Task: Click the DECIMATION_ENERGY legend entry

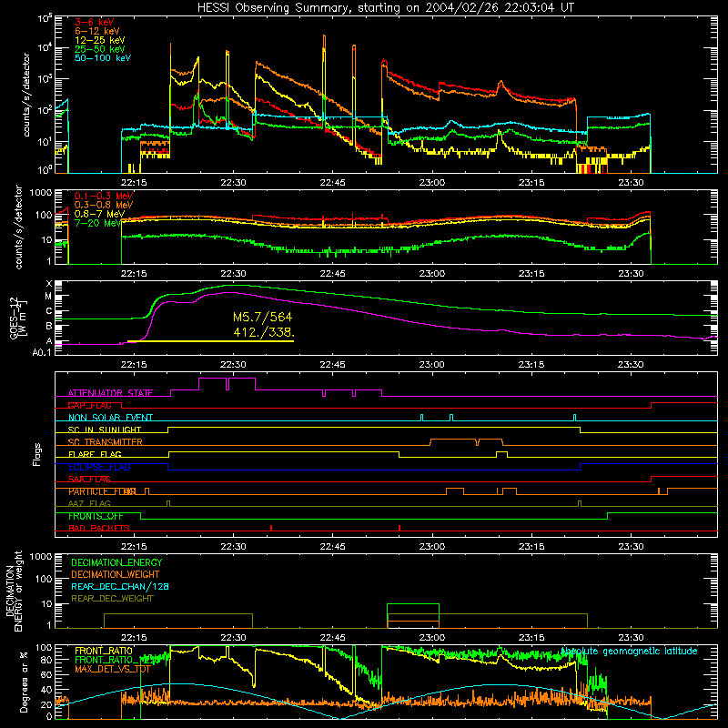Action: pyautogui.click(x=116, y=562)
